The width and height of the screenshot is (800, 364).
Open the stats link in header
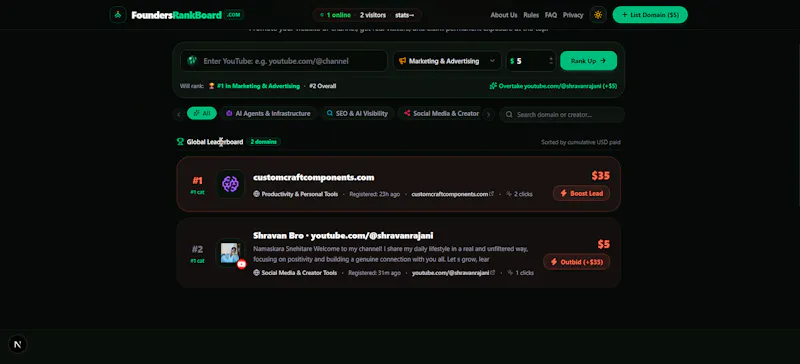(405, 15)
